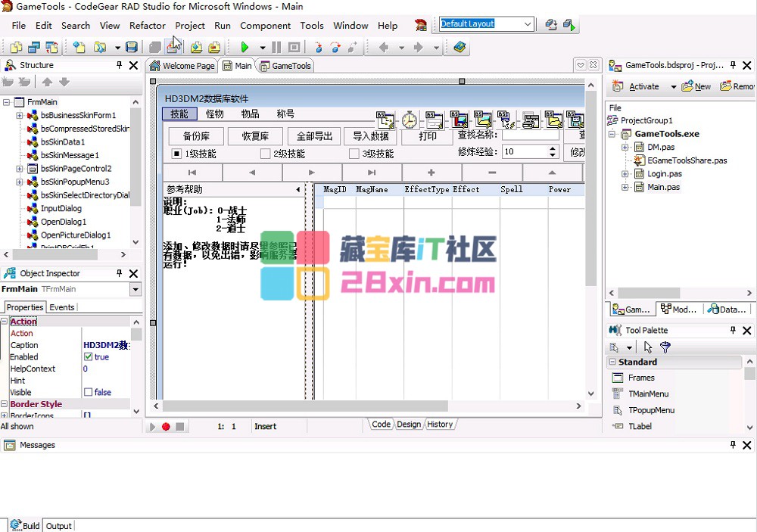Switch to the Code view tab

tap(381, 425)
